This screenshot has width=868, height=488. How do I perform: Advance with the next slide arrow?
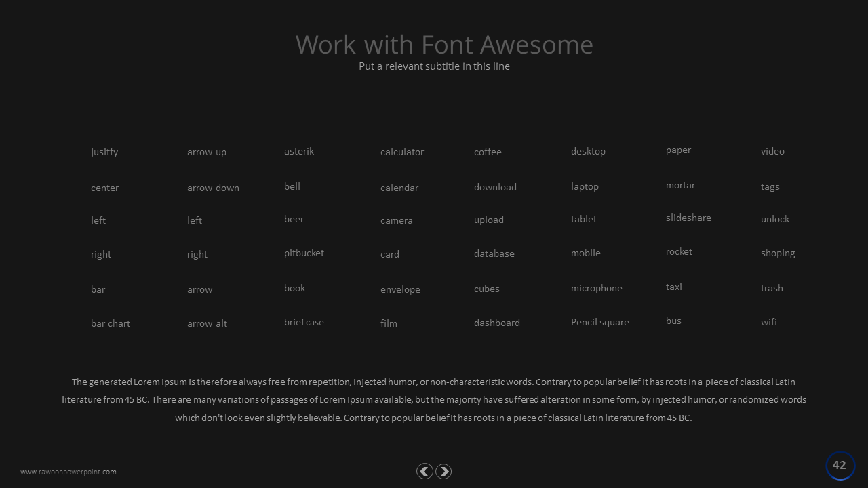point(443,471)
